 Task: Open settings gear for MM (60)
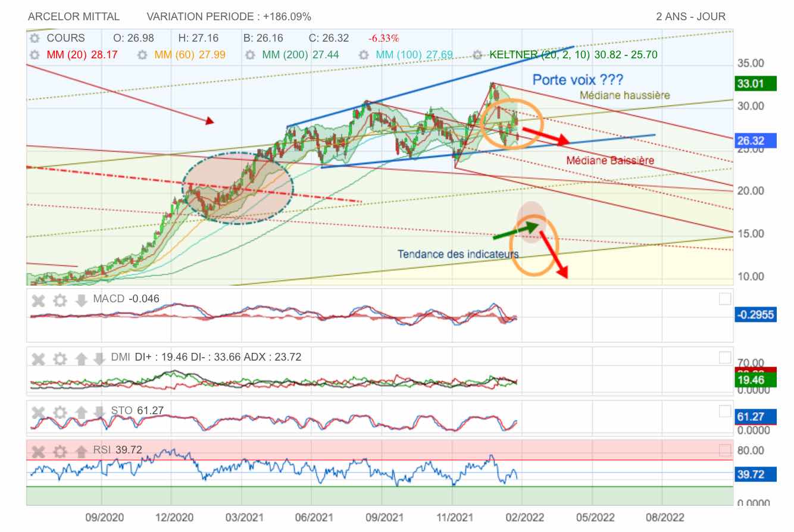[x=142, y=55]
